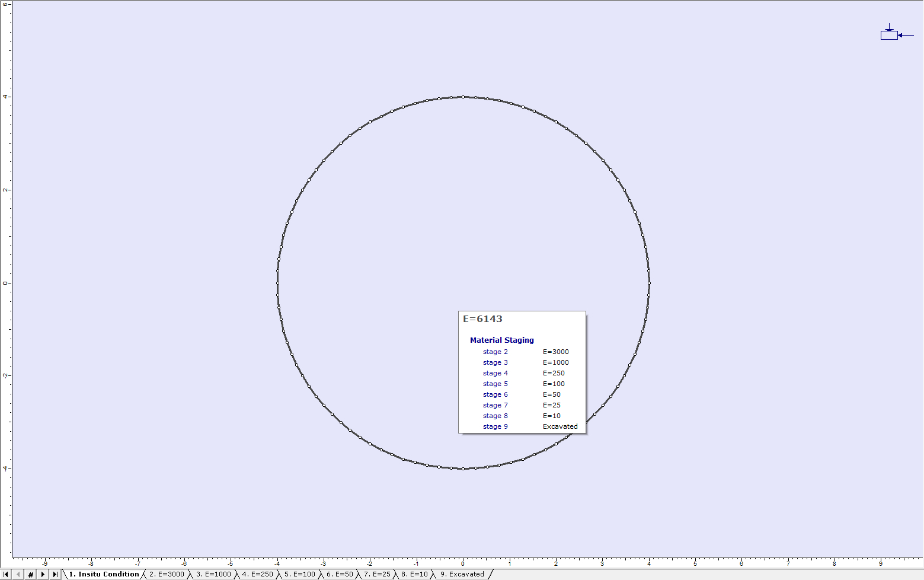This screenshot has width=924, height=580.
Task: Select the 3. E=1000 stage tab
Action: 213,574
